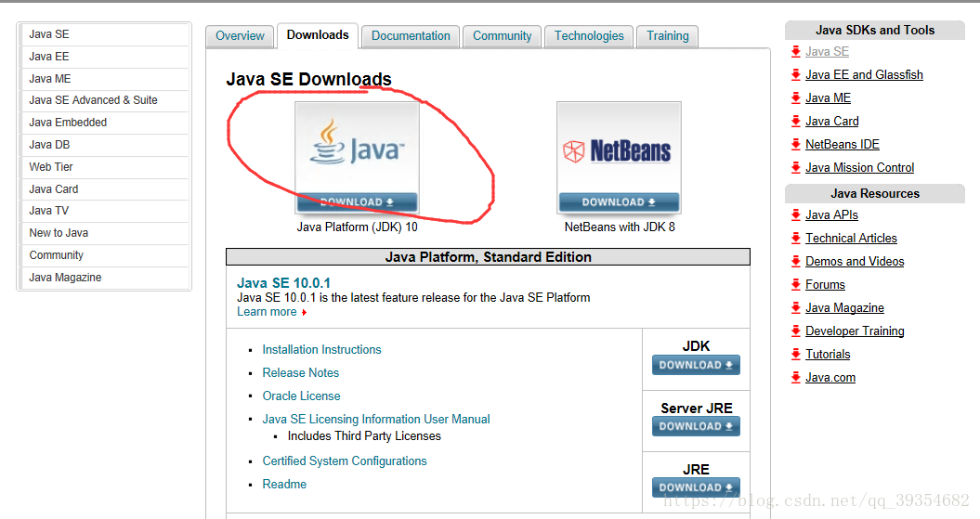Viewport: 980px width, 519px height.
Task: Click the red arrow icon beside Java ME
Action: coord(796,98)
